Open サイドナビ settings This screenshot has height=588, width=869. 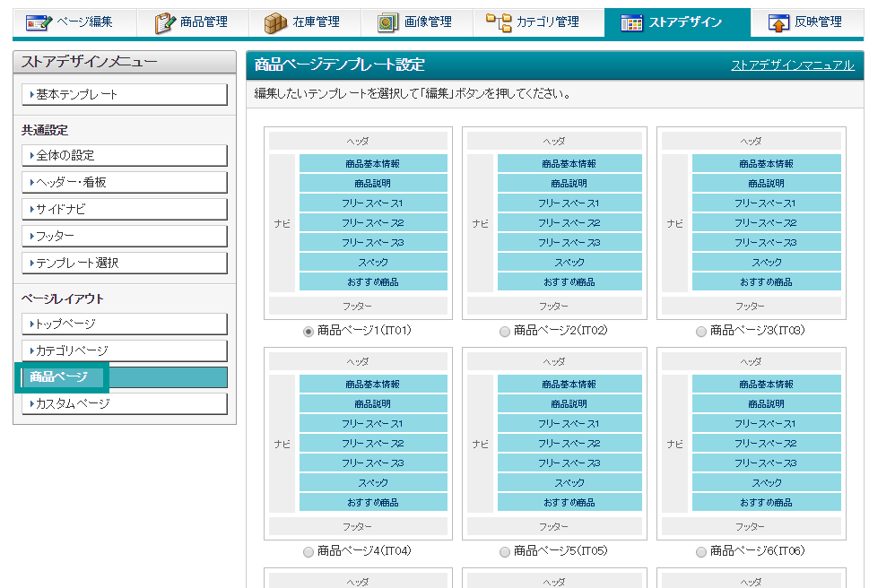click(x=125, y=209)
